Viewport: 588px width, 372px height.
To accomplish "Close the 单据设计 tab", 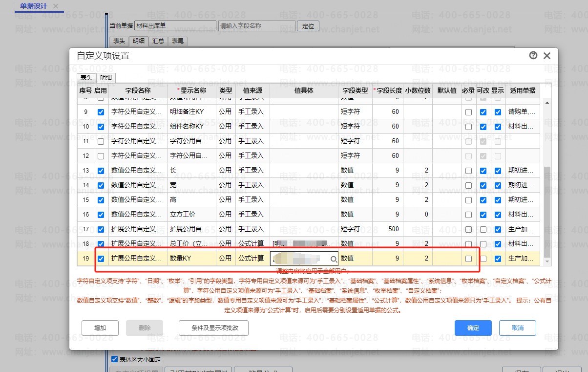I will 56,6.
